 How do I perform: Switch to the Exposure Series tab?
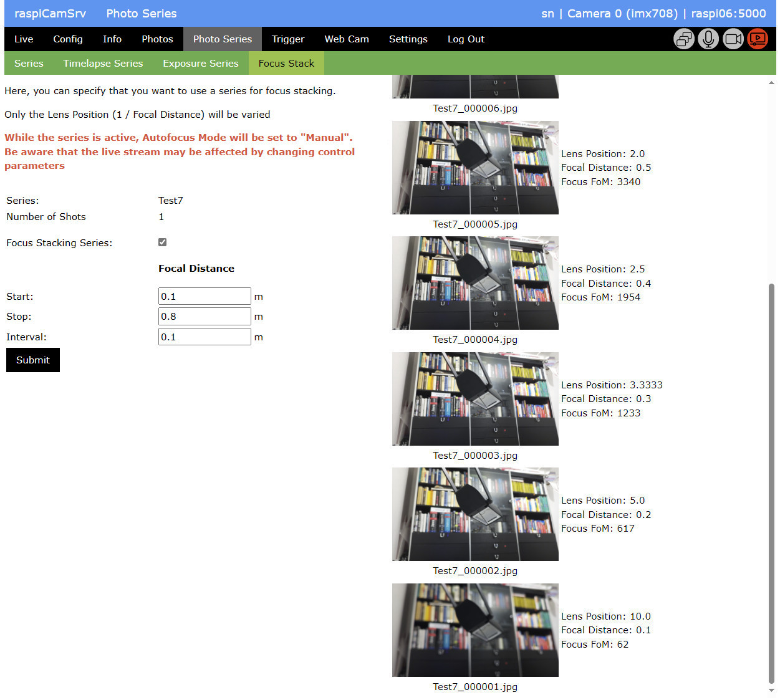tap(200, 64)
